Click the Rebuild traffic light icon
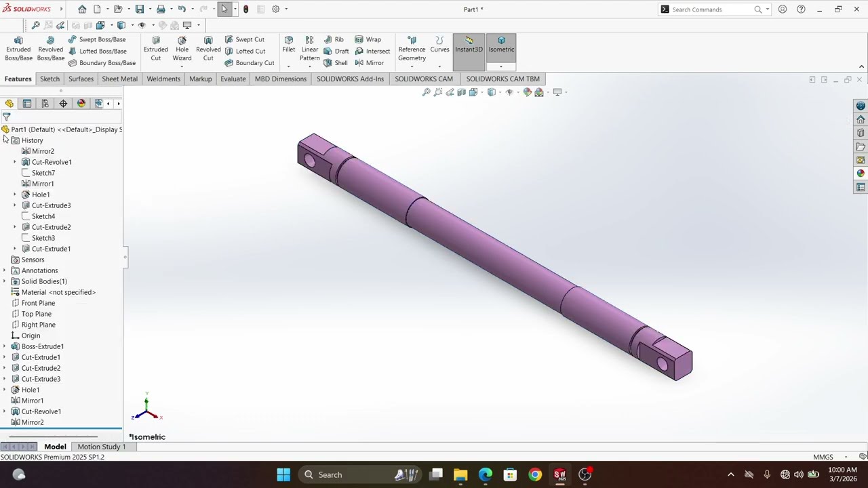This screenshot has width=868, height=488. coord(245,9)
